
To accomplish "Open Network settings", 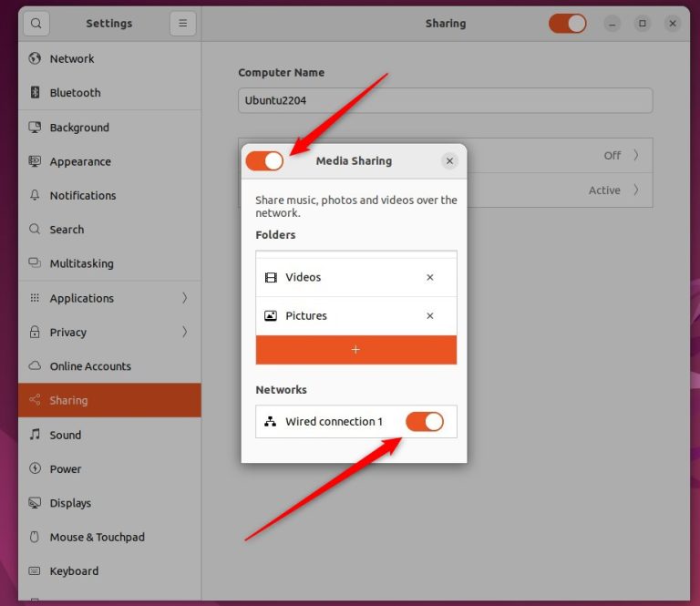I will [x=109, y=58].
